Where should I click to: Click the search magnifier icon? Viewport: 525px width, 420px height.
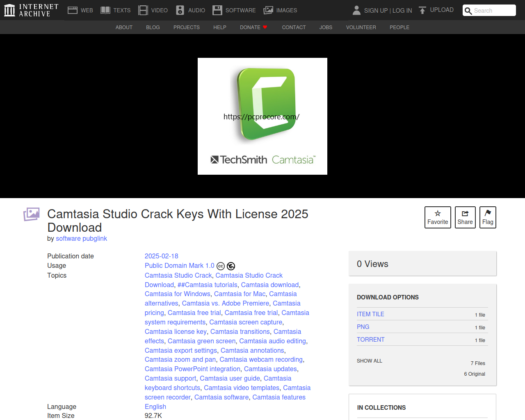click(468, 11)
